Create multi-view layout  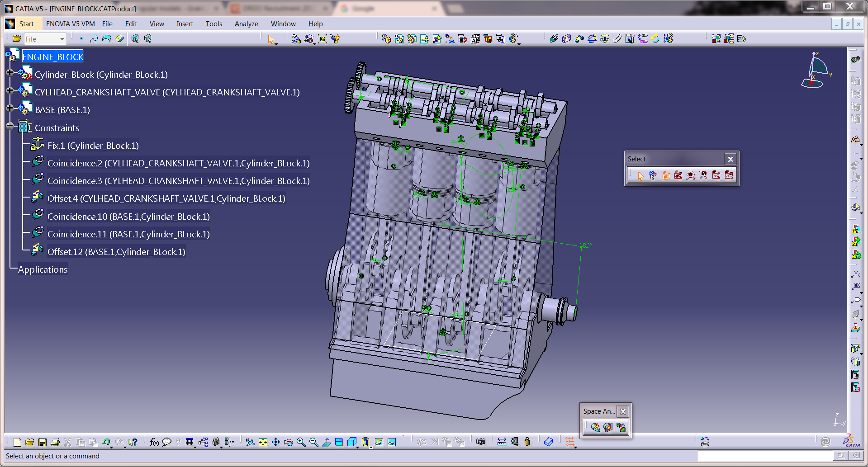339,442
